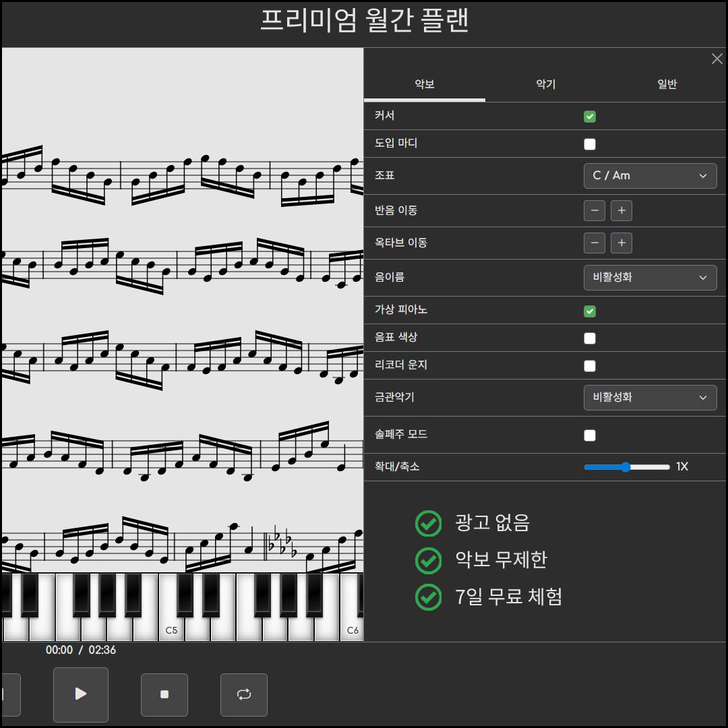Viewport: 728px width, 728px height.
Task: Click the 확대/축소 zoom slider
Action: click(627, 467)
